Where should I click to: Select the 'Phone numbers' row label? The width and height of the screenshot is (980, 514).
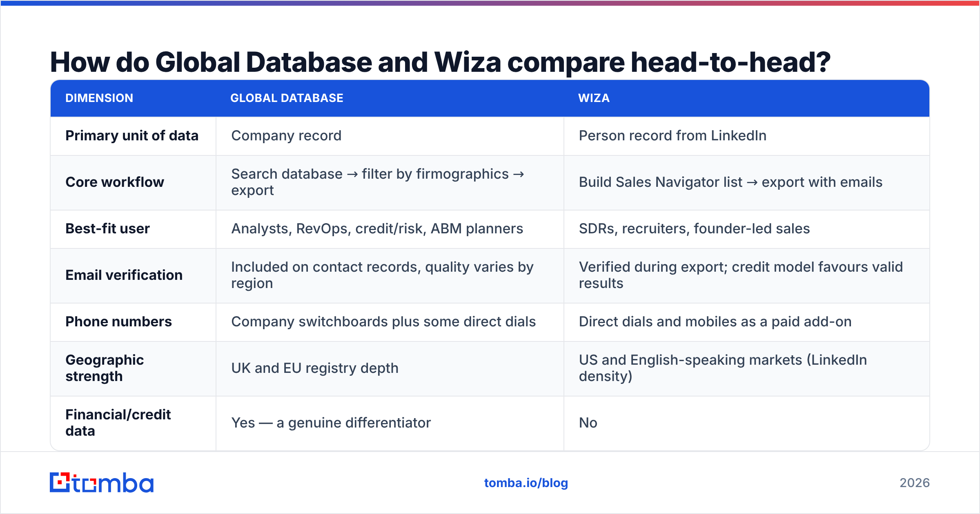click(x=119, y=321)
